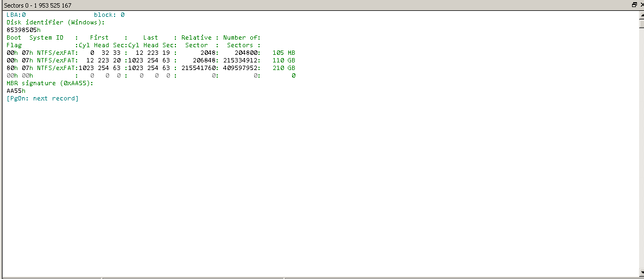The image size is (644, 279).
Task: Click the 'Flag' header text
Action: coord(14,45)
